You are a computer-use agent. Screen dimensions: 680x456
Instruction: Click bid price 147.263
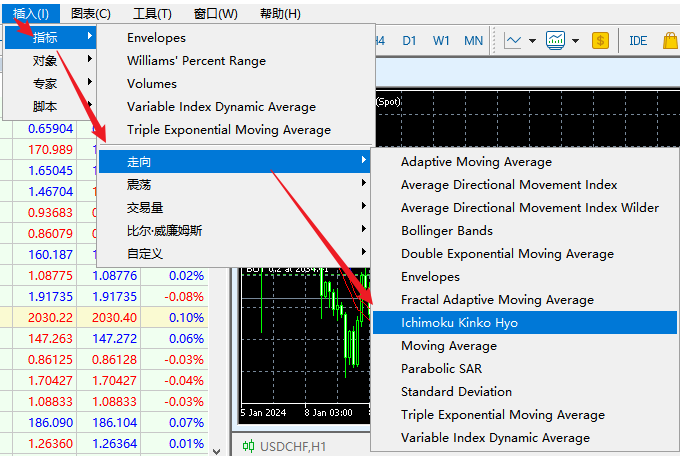click(50, 338)
